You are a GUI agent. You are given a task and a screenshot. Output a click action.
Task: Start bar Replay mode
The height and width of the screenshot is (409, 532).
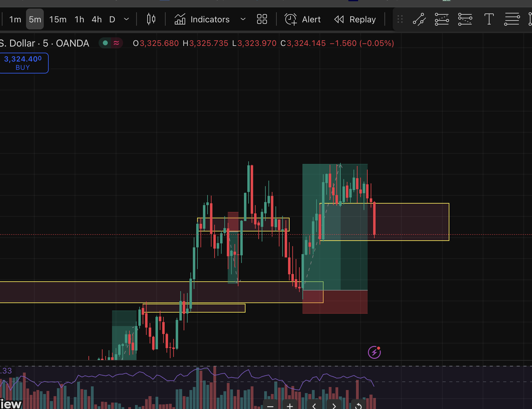[355, 19]
